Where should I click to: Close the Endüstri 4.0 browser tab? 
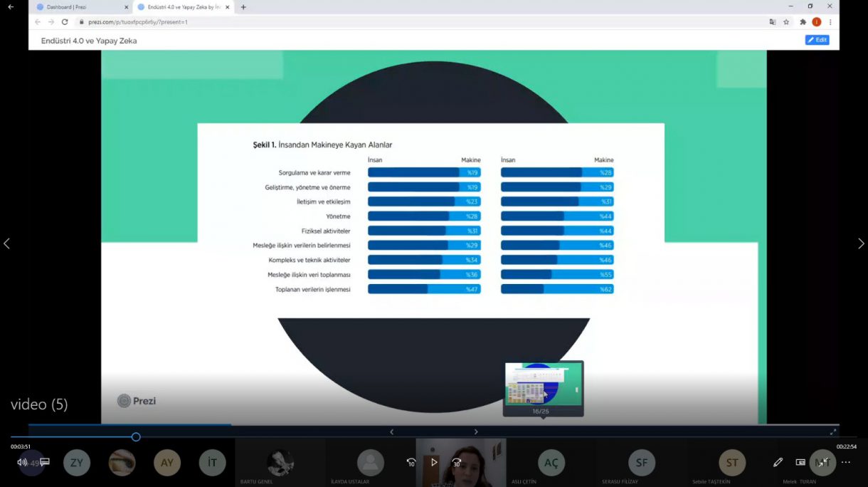[x=228, y=7]
